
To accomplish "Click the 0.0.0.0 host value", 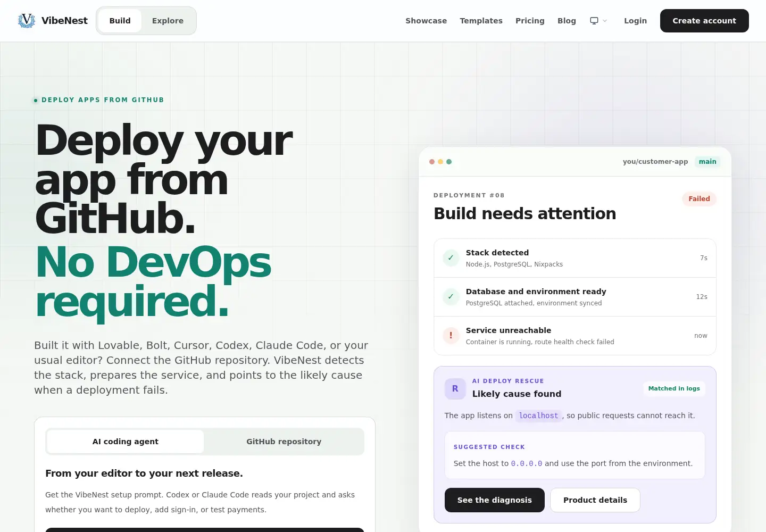I will (527, 463).
